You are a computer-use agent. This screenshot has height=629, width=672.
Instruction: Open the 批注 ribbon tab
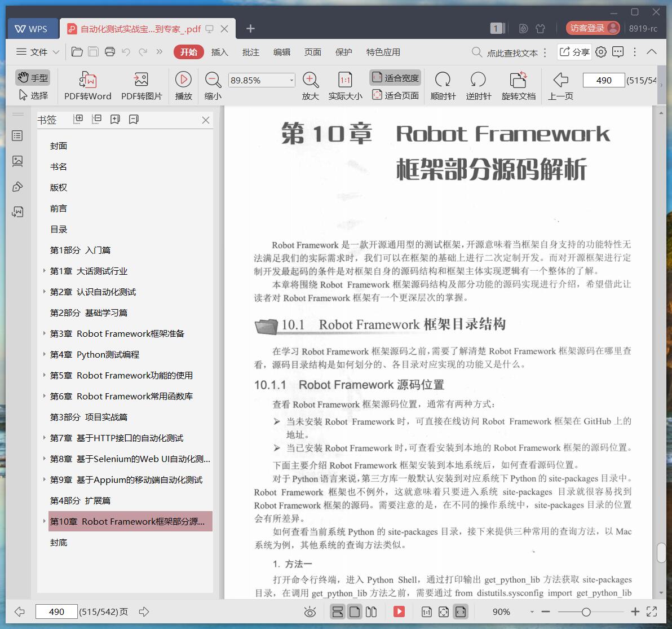(251, 52)
